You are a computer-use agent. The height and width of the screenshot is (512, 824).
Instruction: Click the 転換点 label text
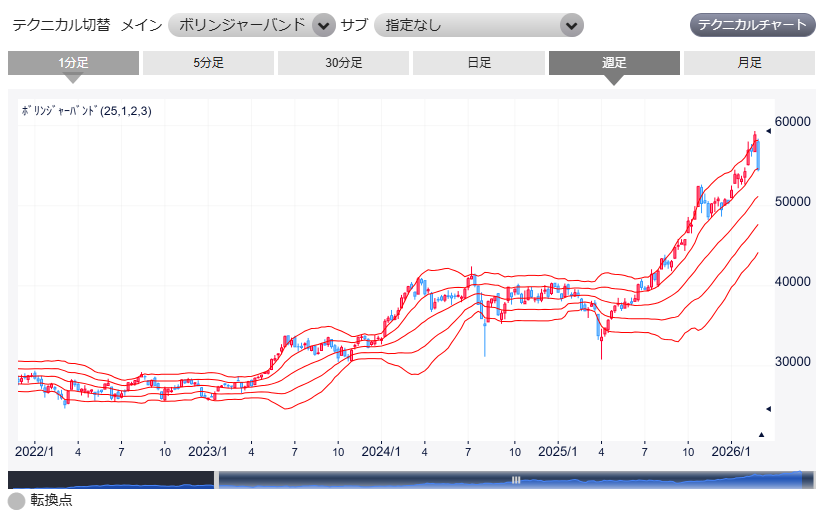[51, 500]
